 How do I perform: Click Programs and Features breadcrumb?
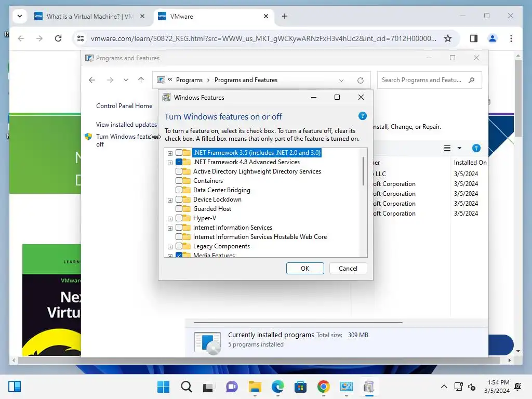pyautogui.click(x=246, y=80)
